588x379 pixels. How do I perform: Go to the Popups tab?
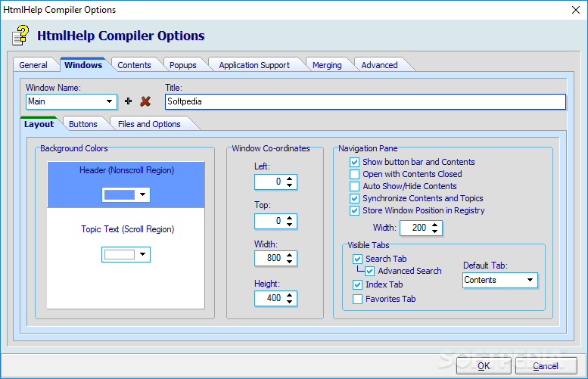pos(183,65)
